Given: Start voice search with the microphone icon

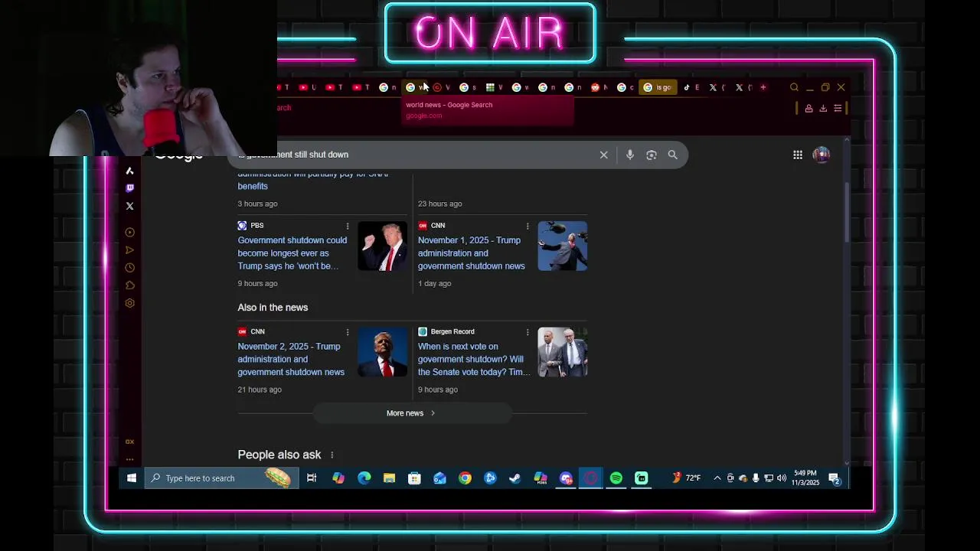Looking at the screenshot, I should (x=629, y=155).
